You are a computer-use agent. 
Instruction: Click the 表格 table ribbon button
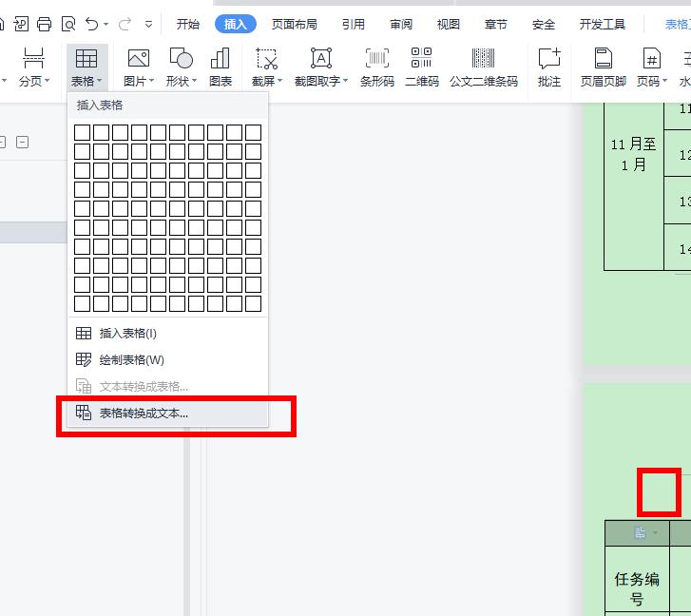coord(86,67)
